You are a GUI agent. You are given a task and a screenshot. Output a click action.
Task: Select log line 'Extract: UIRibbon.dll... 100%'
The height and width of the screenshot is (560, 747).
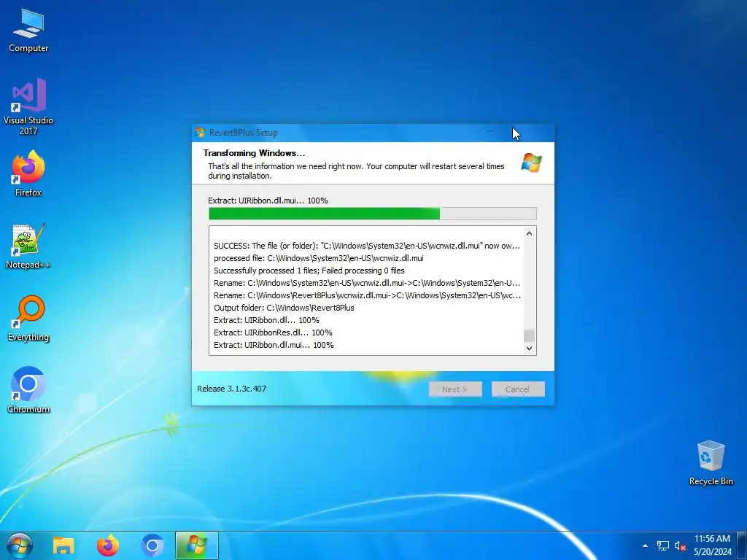point(266,320)
